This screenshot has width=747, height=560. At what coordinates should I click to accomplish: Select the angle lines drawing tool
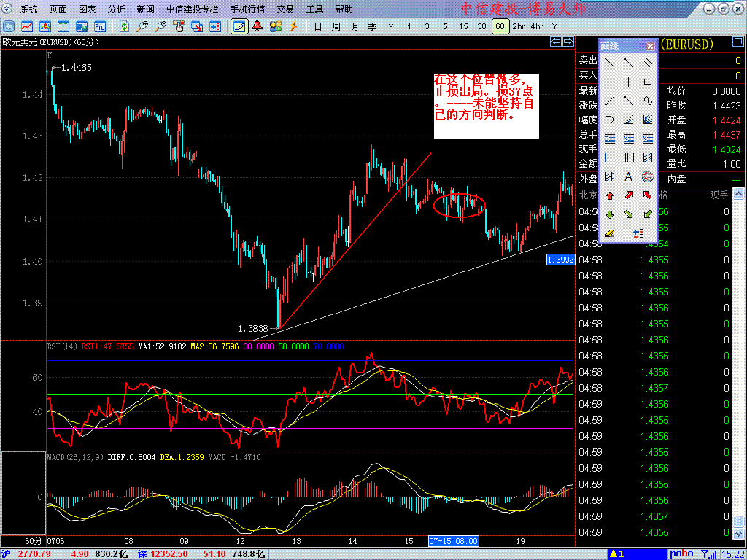tap(628, 120)
